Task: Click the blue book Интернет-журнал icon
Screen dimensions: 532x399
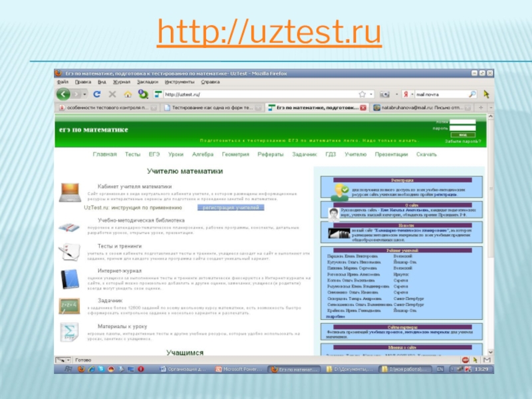Action: coord(70,279)
